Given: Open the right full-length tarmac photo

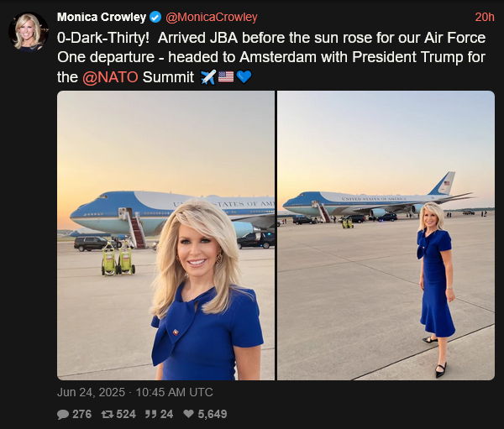Looking at the screenshot, I should point(386,236).
